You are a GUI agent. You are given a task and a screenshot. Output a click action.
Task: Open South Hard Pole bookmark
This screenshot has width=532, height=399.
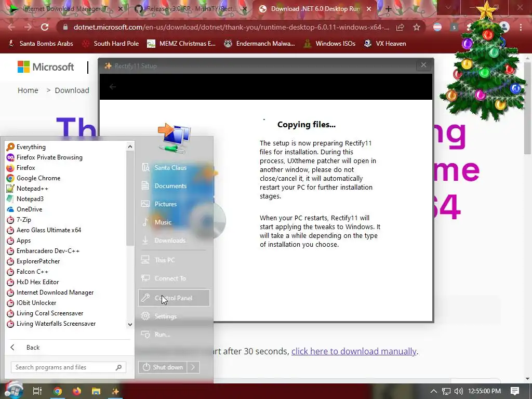(x=111, y=44)
